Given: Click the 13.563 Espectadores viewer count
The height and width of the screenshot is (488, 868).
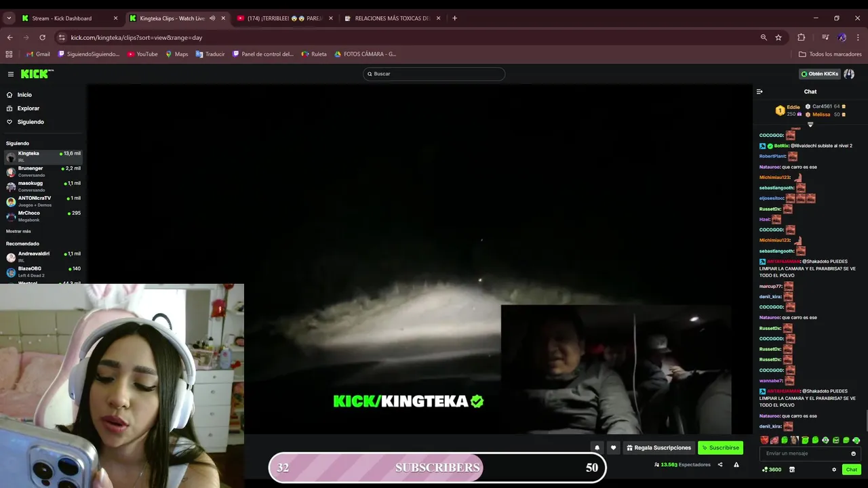Looking at the screenshot, I should pyautogui.click(x=682, y=464).
